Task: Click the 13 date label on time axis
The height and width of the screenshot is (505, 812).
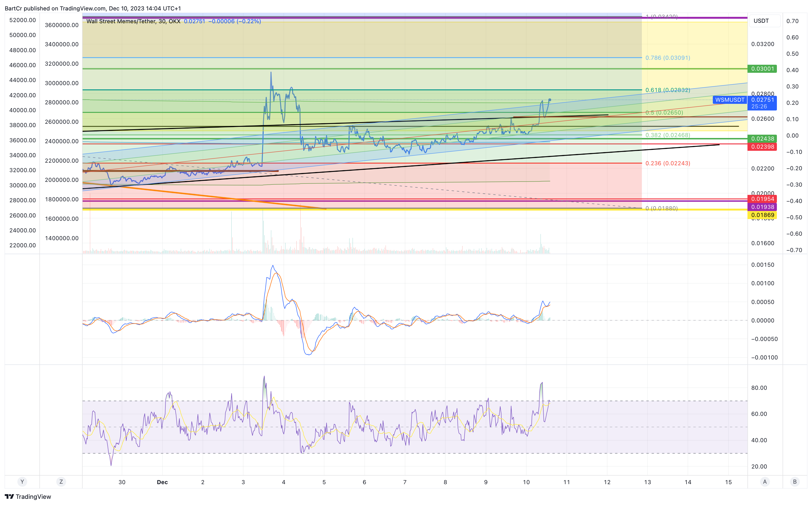Action: point(648,482)
